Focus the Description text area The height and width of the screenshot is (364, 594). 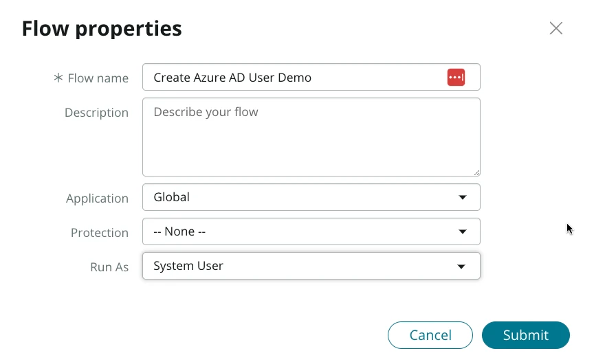(x=309, y=137)
